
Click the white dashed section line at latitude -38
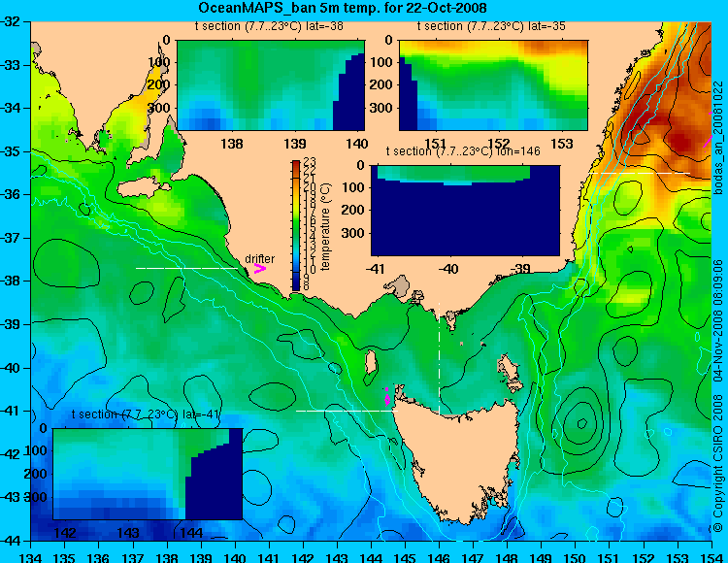click(186, 268)
